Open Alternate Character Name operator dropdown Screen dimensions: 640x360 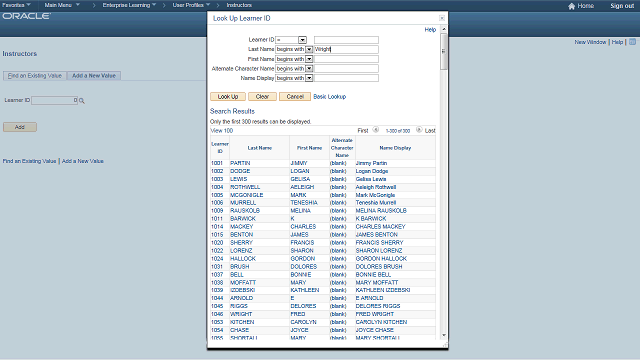[309, 69]
